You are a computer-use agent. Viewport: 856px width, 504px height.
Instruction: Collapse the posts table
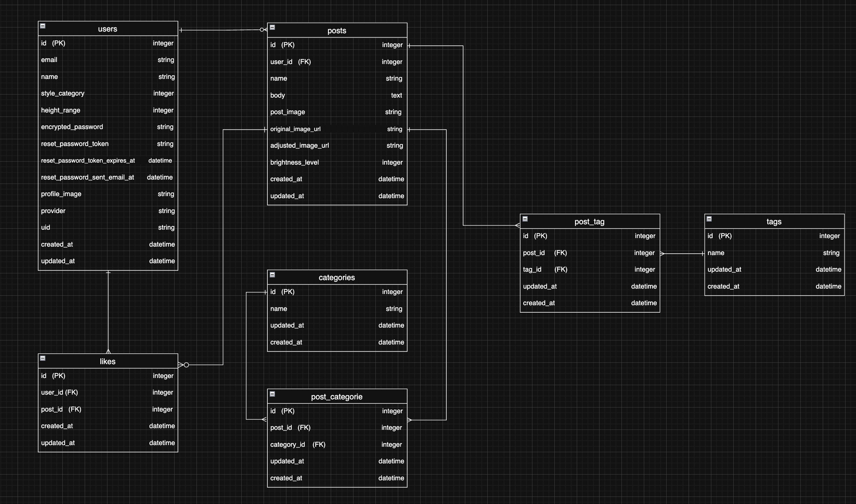point(272,27)
